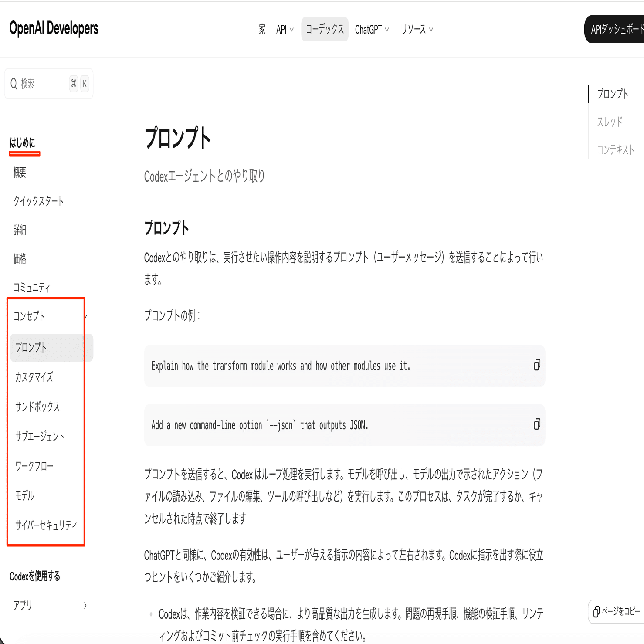Click the はじめに sidebar heading
The image size is (644, 644).
pyautogui.click(x=22, y=142)
